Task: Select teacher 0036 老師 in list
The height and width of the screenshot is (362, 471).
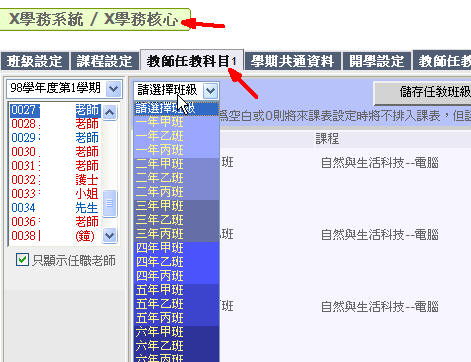Action: pos(55,222)
